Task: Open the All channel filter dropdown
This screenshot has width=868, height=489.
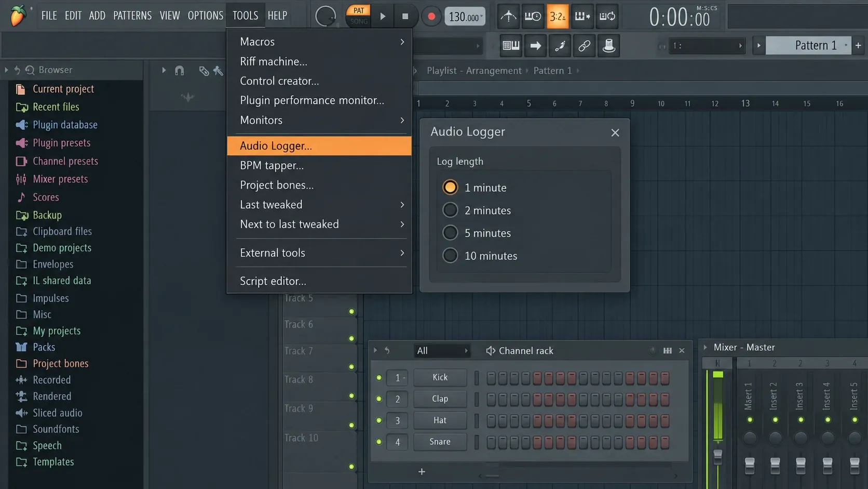Action: coord(442,351)
